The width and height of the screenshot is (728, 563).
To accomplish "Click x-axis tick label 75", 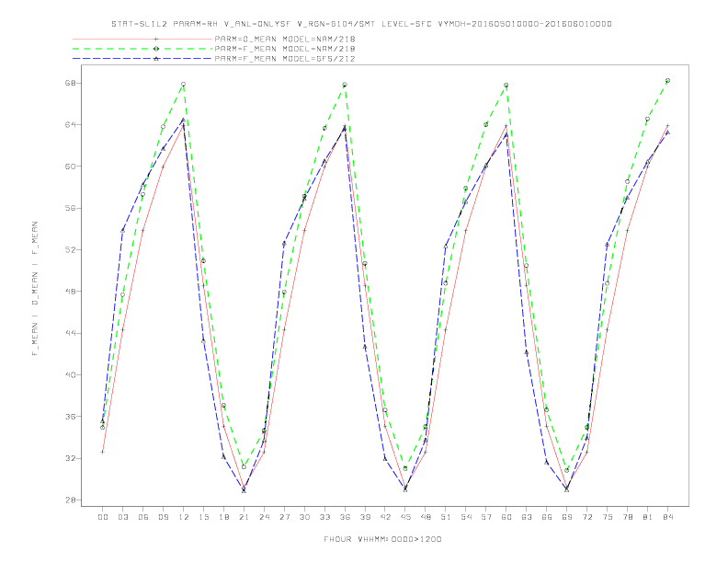I will 608,517.
